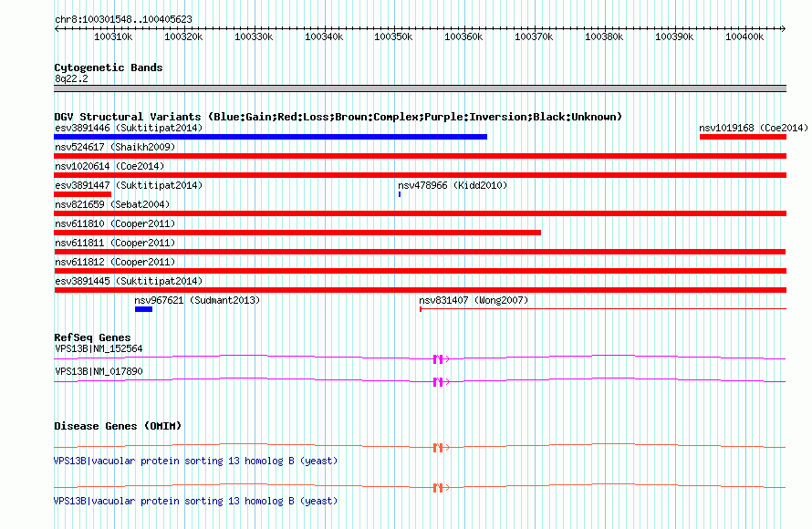Click the 100380k ruler tick label

(x=604, y=36)
